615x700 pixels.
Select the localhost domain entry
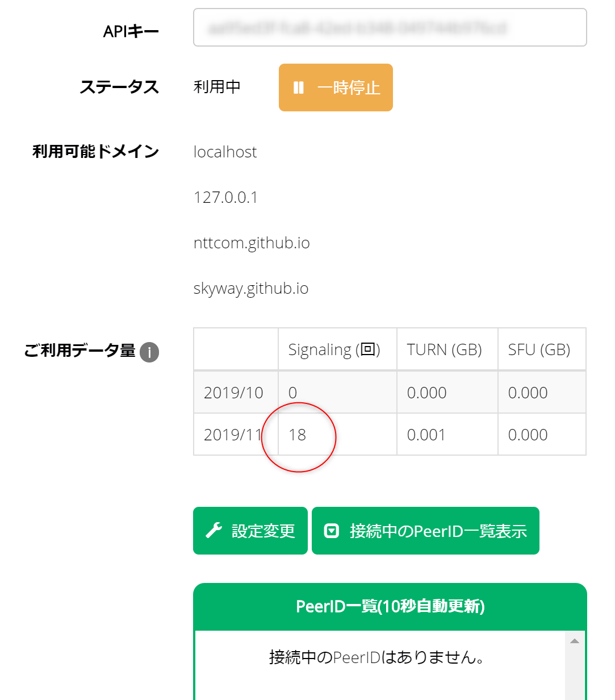(x=225, y=152)
